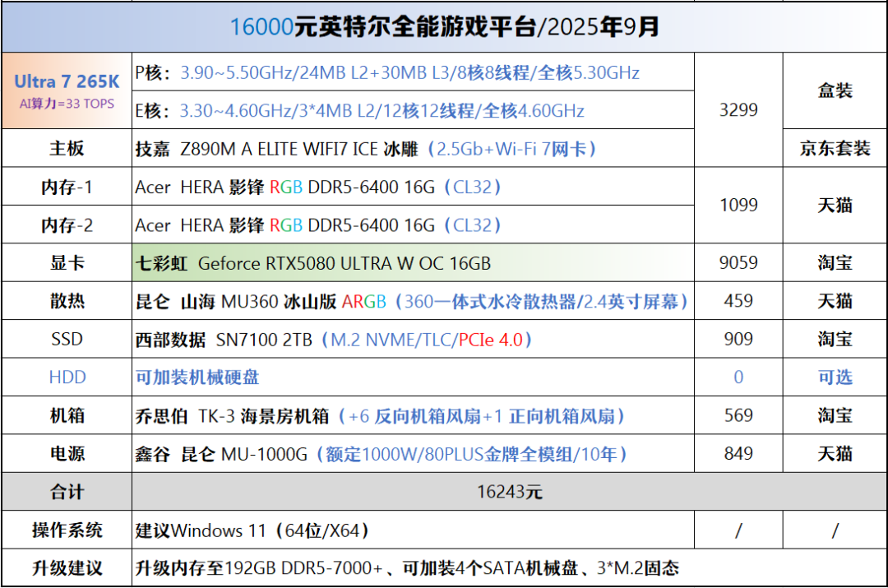Image resolution: width=888 pixels, height=588 pixels.
Task: Click the "可选" cell
Action: (835, 377)
